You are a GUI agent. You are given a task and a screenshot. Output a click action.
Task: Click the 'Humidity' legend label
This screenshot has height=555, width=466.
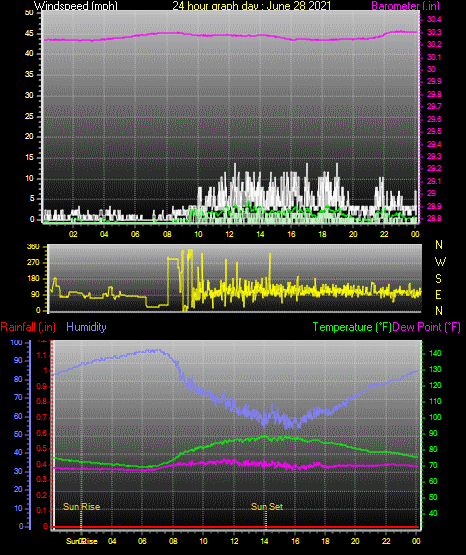point(86,327)
